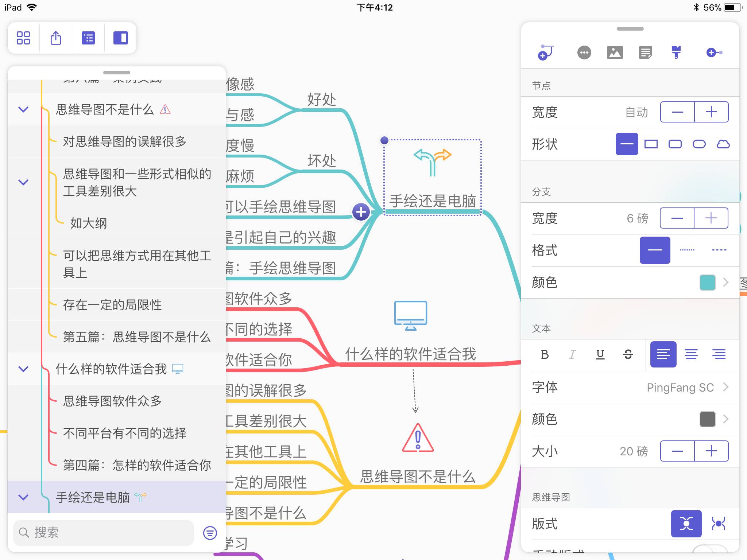
Task: Decrease node width with minus button
Action: coord(677,112)
